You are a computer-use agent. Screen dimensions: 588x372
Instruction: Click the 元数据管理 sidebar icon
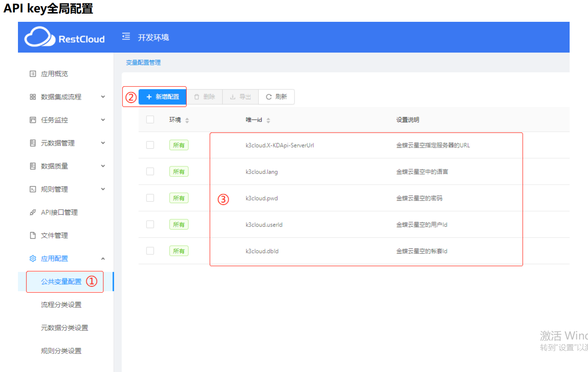click(32, 143)
